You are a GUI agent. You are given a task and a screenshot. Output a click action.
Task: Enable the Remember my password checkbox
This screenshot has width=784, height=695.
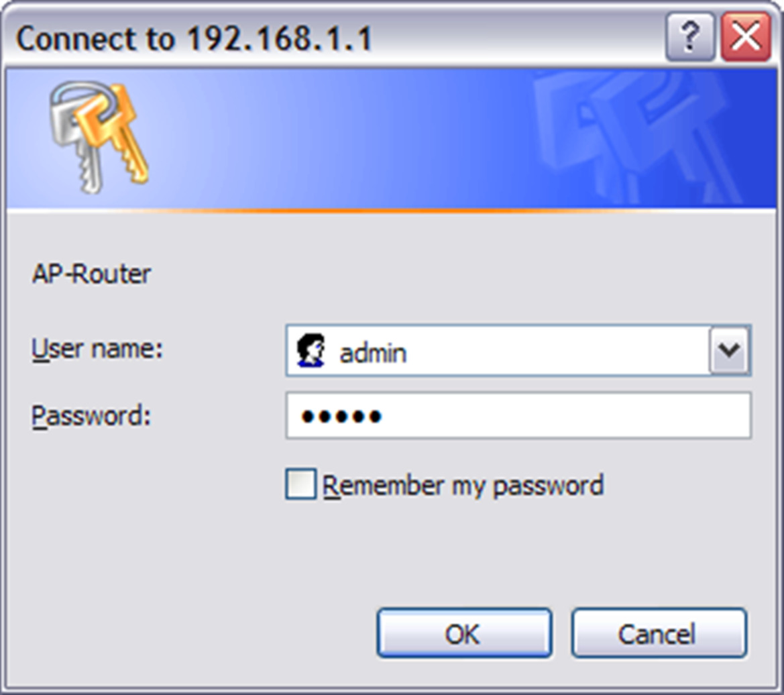[300, 484]
